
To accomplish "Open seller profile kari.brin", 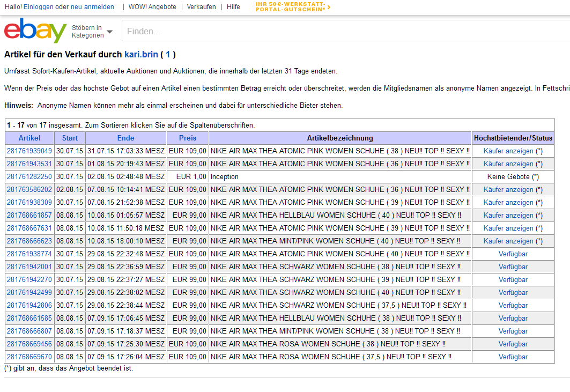I will (141, 54).
